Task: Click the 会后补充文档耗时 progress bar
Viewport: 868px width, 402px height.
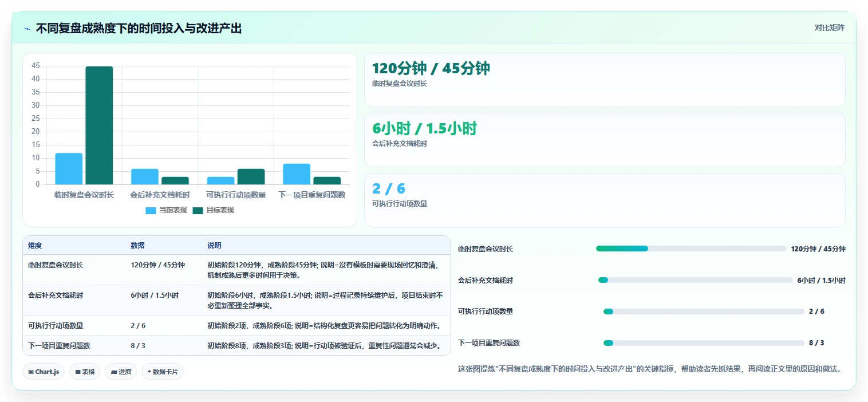Action: (695, 280)
